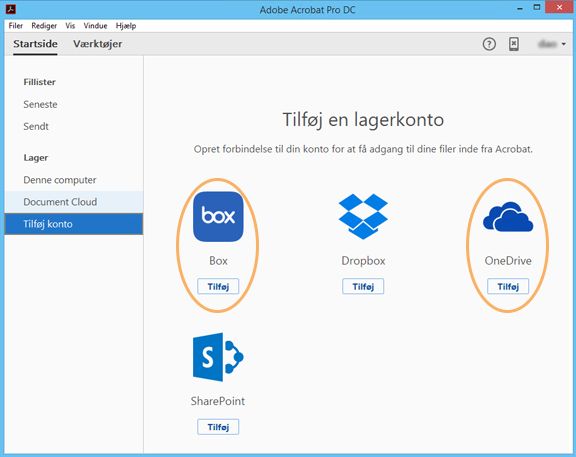
Task: Switch to the Værktøjer tab
Action: [x=98, y=44]
